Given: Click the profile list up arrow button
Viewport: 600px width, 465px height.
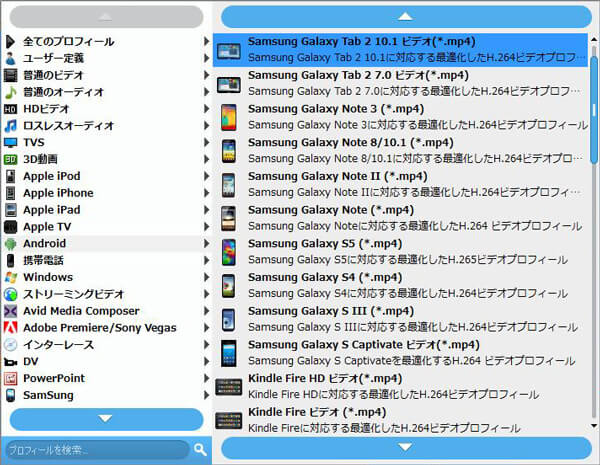Looking at the screenshot, I should coord(406,17).
